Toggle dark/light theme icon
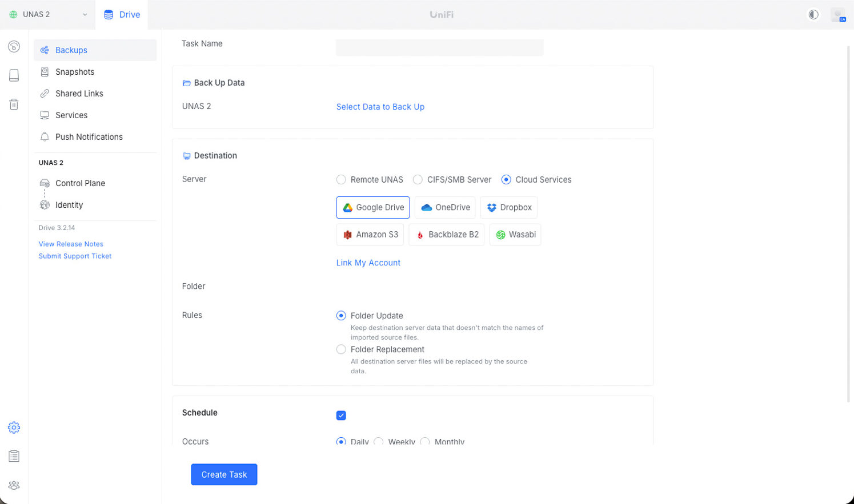Viewport: 854px width, 504px height. point(813,15)
